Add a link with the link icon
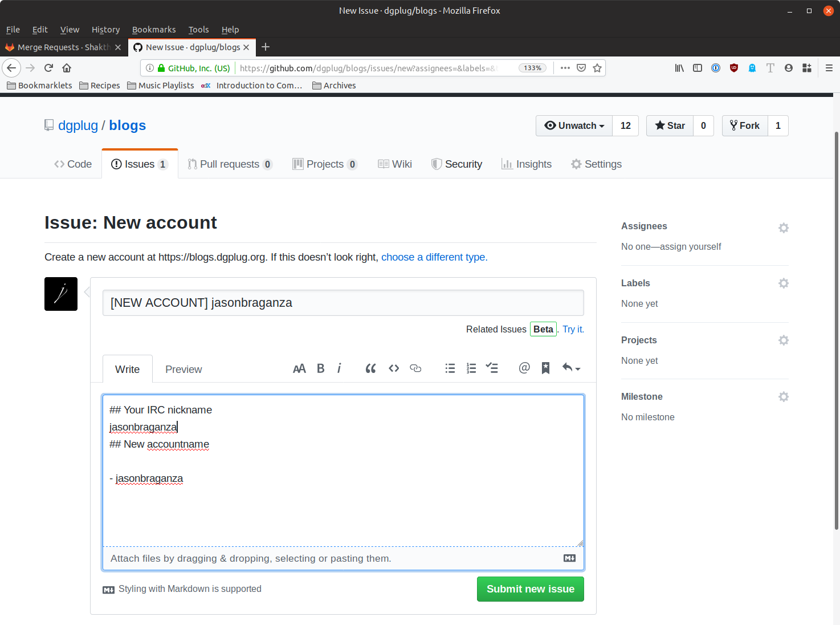Screen dimensions: 840x625 pos(415,368)
